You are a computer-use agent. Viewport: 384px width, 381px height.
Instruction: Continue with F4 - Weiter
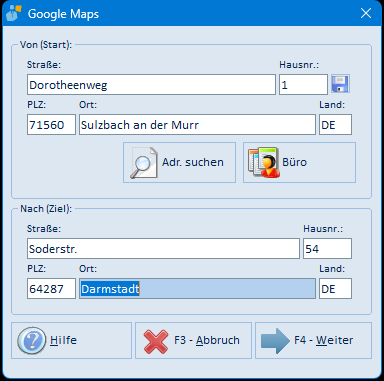click(x=313, y=340)
